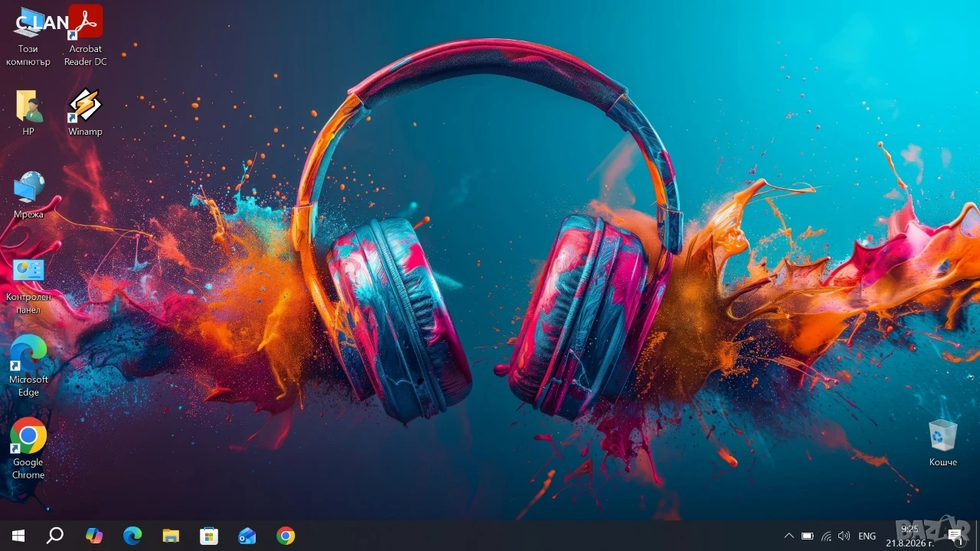Launch the Winamp desktop shortcut

[x=85, y=113]
